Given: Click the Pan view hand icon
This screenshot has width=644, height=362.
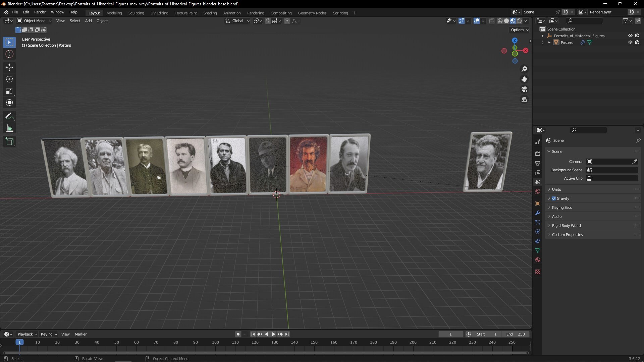Looking at the screenshot, I should (x=524, y=79).
